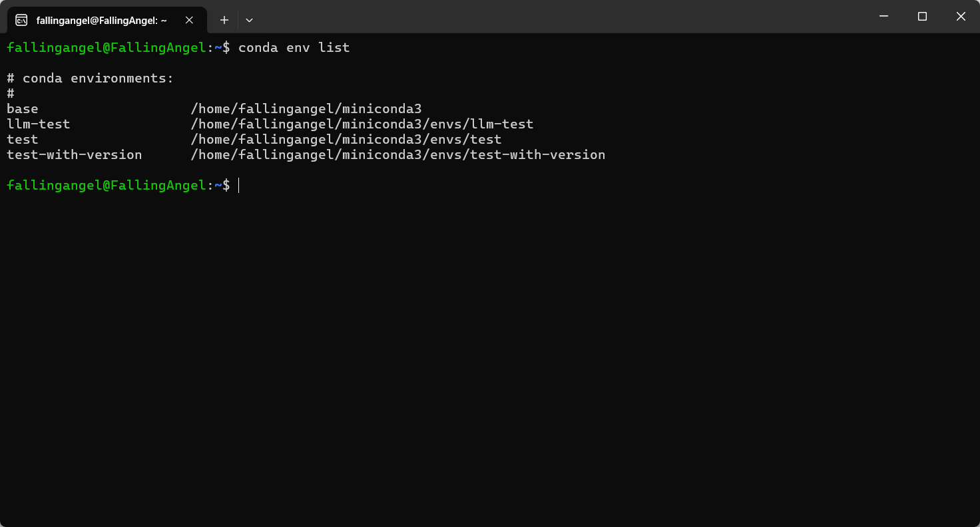Click the envs/test-with-version path text
980x527 pixels.
click(518, 155)
